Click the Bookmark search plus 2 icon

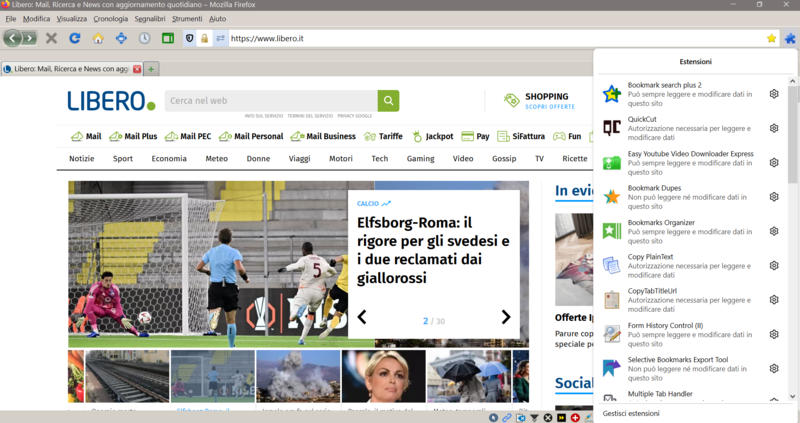(612, 94)
